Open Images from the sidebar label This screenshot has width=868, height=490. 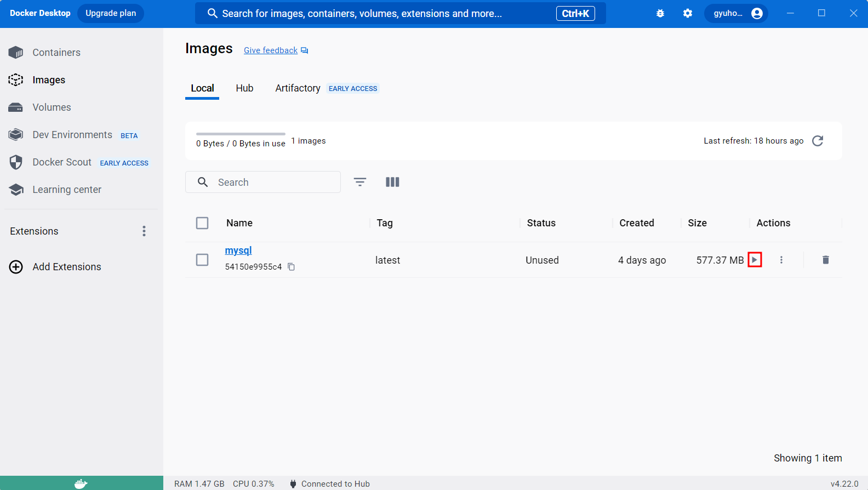(x=49, y=80)
